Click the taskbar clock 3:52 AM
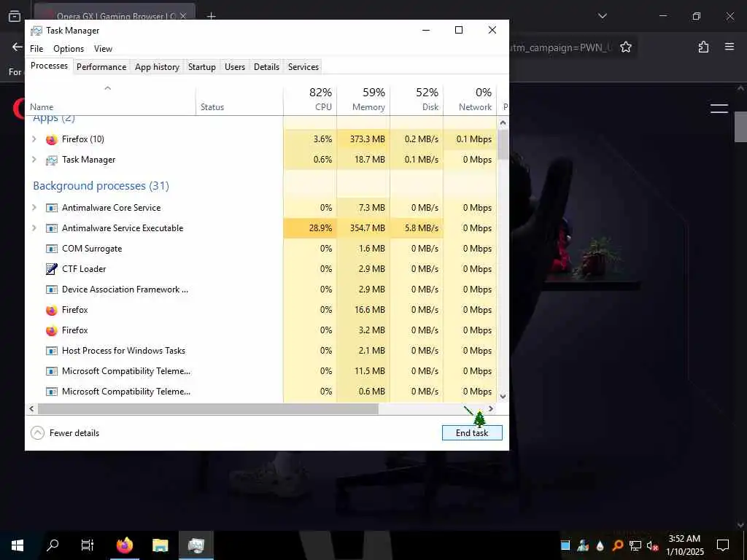Viewport: 747px width, 560px height. [684, 539]
